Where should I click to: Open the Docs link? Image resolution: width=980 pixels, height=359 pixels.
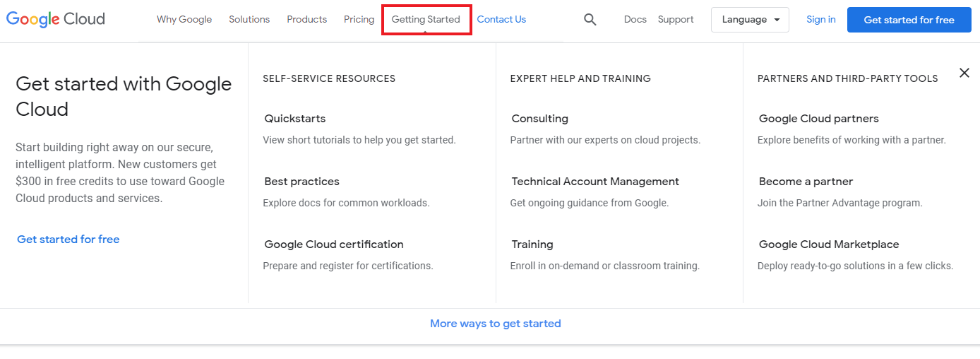[635, 20]
